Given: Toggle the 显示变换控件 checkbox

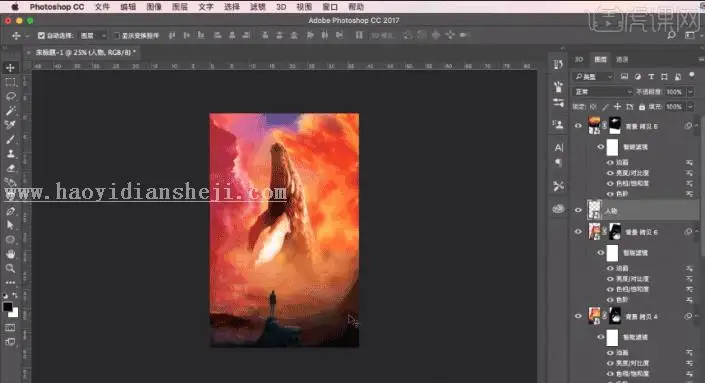Looking at the screenshot, I should pyautogui.click(x=116, y=35).
